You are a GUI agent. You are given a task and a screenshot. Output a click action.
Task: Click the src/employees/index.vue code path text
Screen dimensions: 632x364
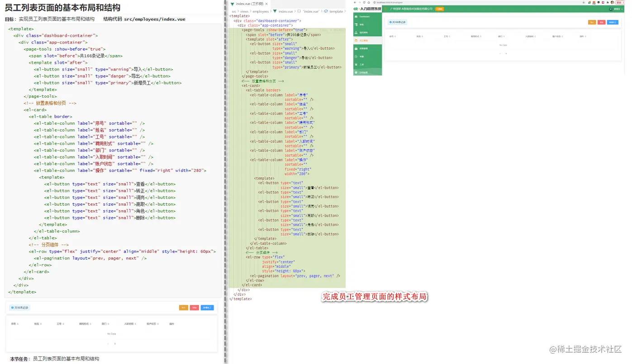click(x=155, y=19)
